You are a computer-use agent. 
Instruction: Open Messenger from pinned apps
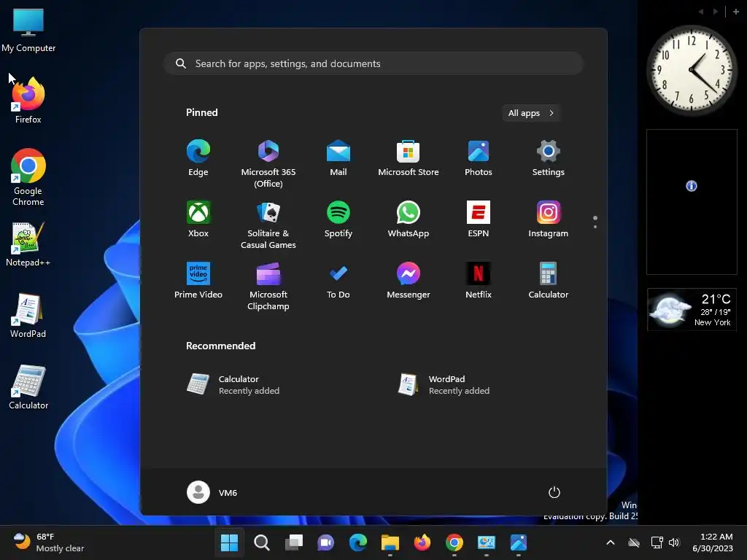409,281
